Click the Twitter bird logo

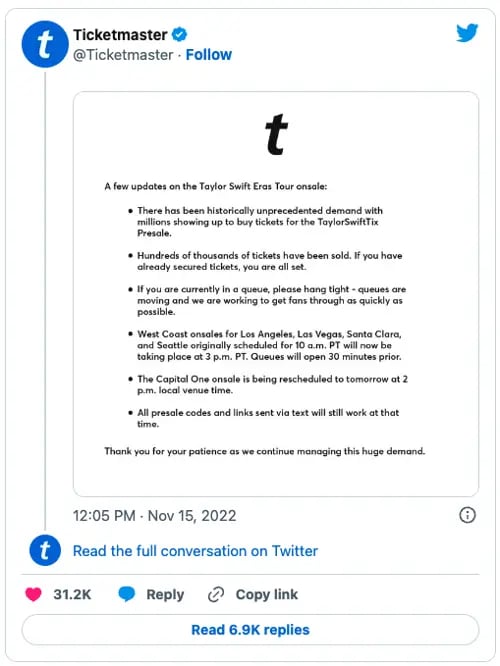coord(467,33)
